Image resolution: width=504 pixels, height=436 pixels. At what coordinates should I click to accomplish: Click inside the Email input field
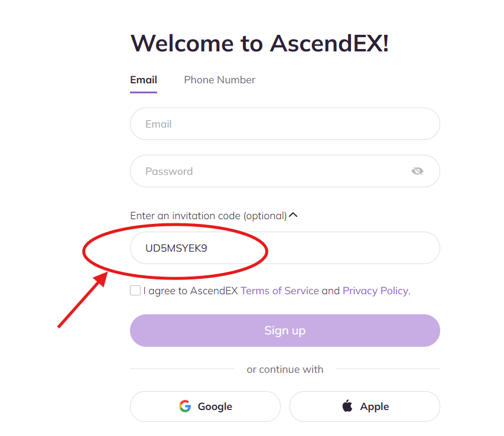[285, 123]
